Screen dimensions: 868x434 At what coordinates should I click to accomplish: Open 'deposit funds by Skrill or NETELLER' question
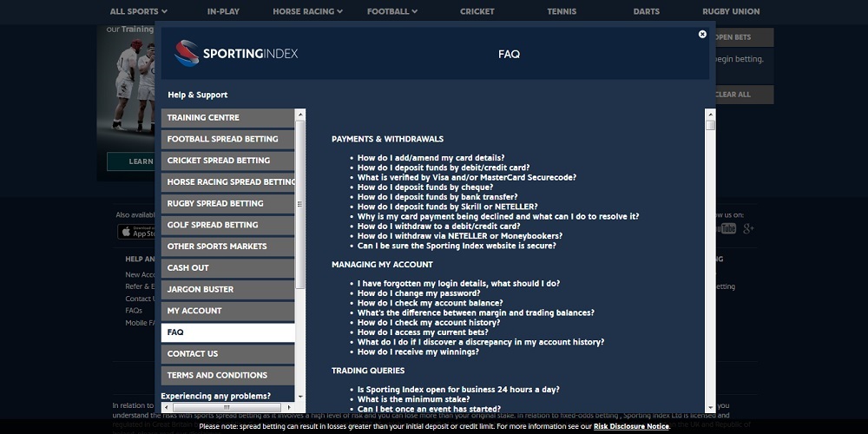tap(447, 207)
